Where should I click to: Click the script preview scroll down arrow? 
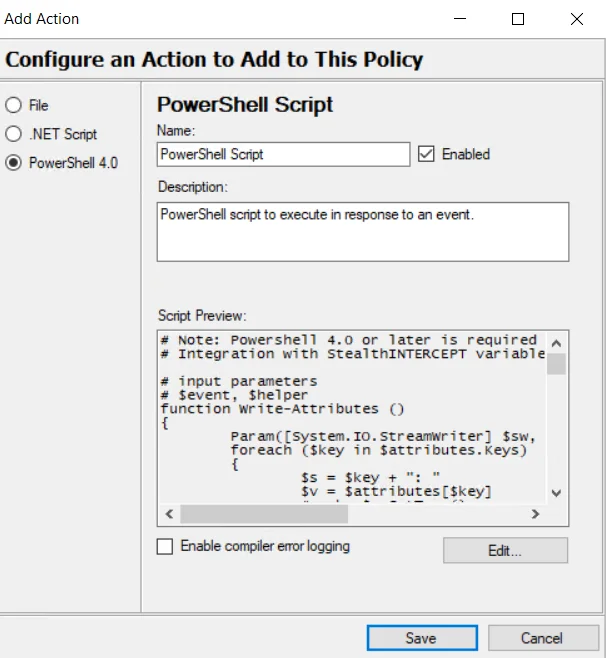(556, 493)
